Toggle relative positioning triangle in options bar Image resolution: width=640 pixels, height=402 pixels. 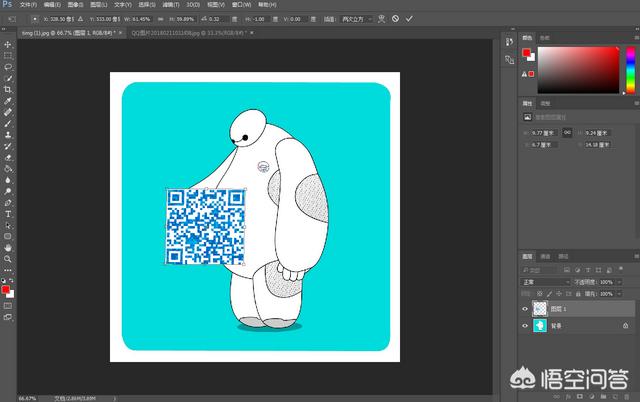80,19
